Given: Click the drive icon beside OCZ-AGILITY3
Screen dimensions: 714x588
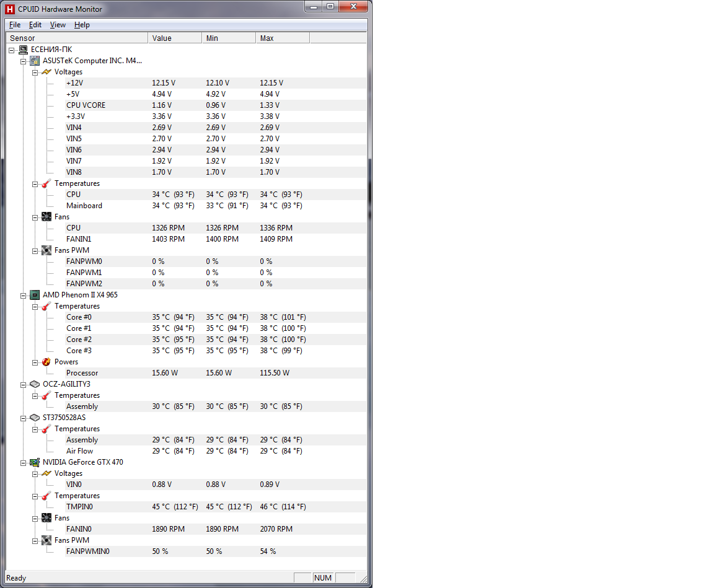Looking at the screenshot, I should [x=35, y=384].
